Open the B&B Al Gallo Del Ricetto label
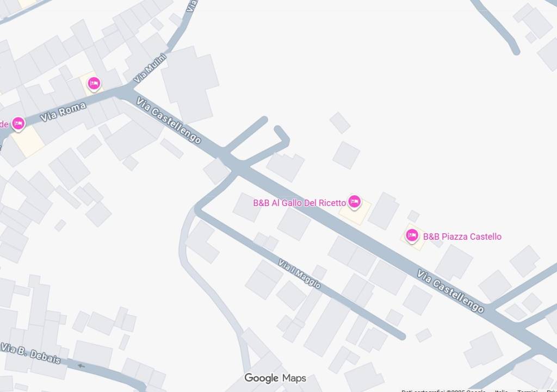The height and width of the screenshot is (392, 557). 300,203
